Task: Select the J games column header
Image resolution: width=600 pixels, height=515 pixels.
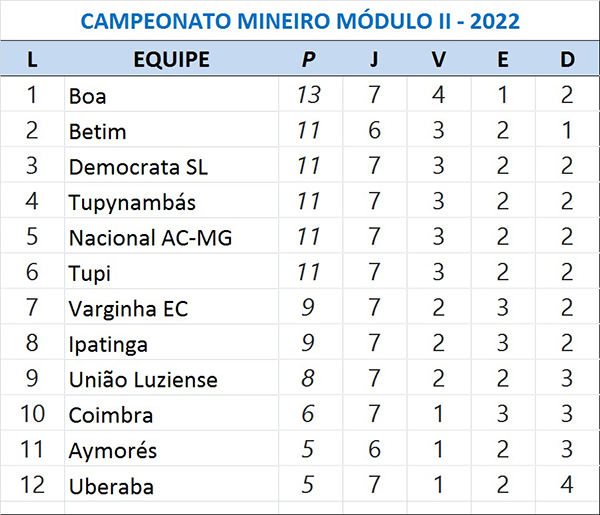Action: (374, 59)
